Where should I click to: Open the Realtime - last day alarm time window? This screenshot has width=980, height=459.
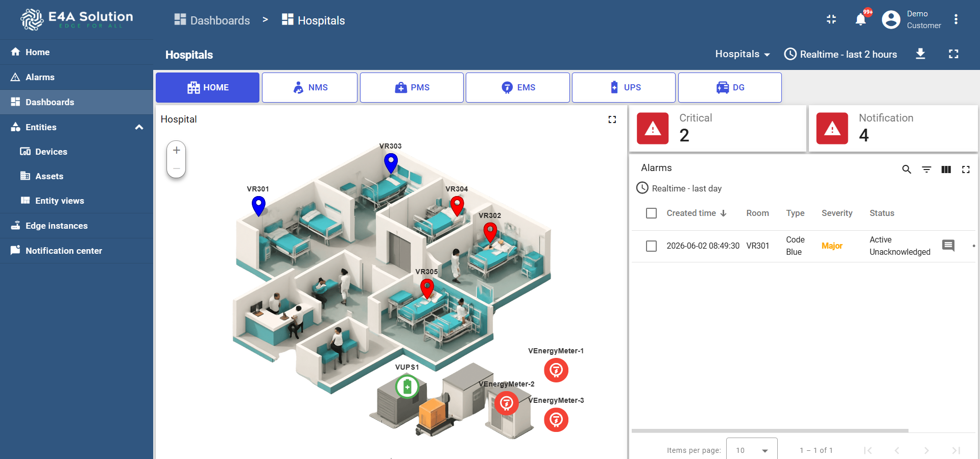pyautogui.click(x=679, y=188)
